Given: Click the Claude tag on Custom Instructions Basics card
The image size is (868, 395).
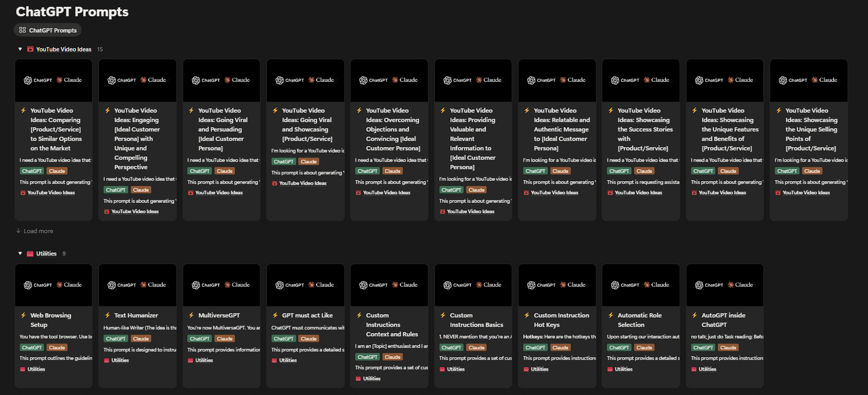Looking at the screenshot, I should (476, 348).
